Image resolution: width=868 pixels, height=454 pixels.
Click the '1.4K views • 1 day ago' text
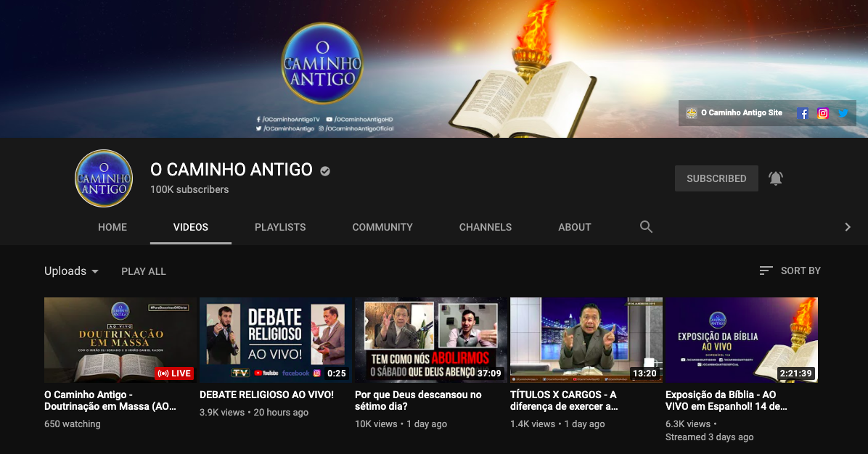tap(557, 424)
